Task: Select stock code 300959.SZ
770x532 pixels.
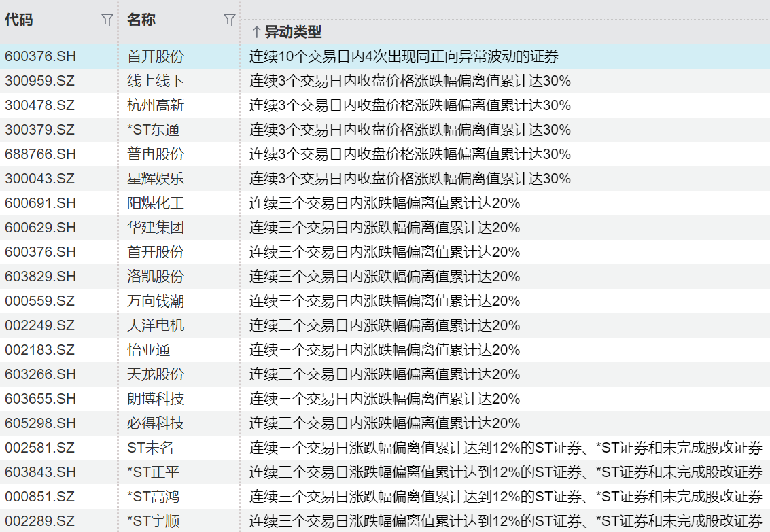Action: [40, 81]
